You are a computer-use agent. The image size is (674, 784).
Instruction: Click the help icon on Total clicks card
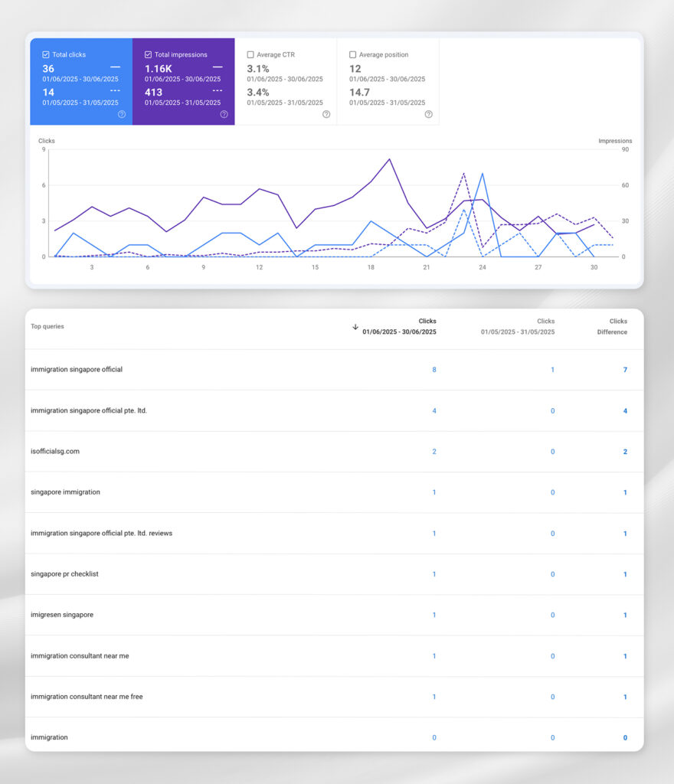[122, 114]
